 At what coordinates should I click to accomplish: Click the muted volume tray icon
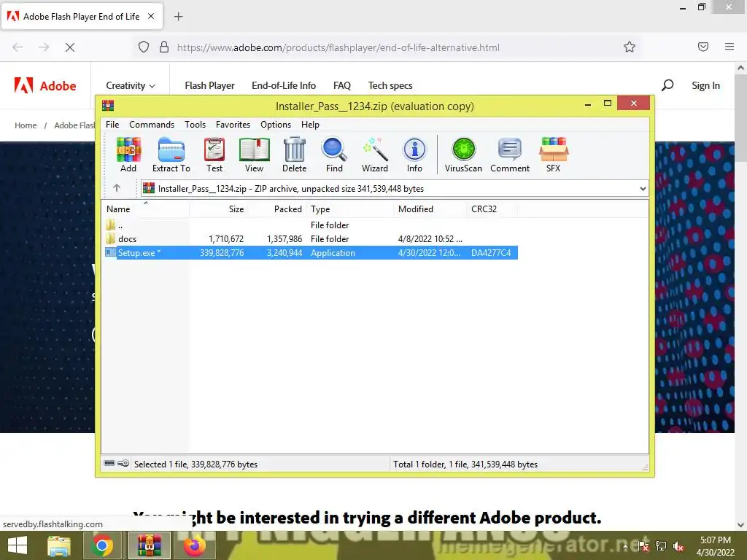[678, 546]
